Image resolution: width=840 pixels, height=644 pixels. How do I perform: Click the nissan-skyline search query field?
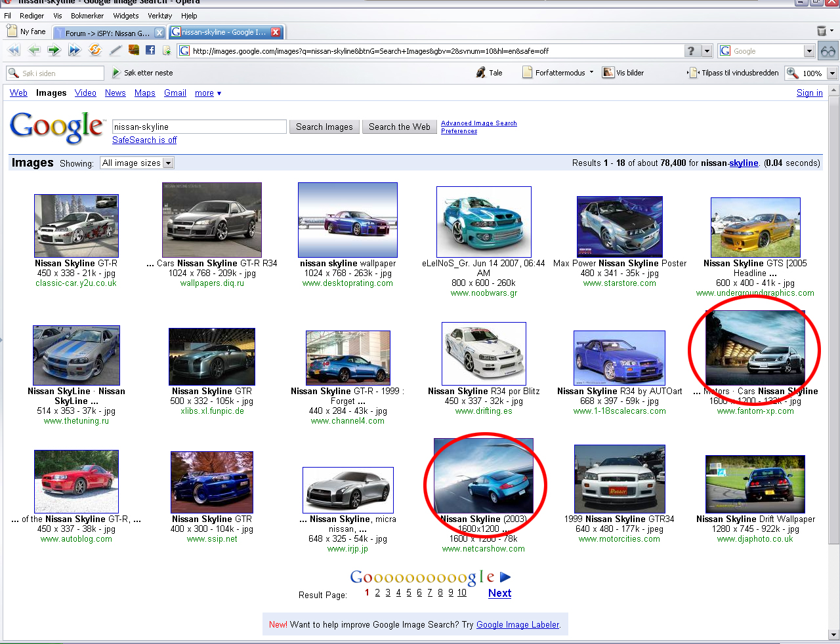[x=199, y=127]
